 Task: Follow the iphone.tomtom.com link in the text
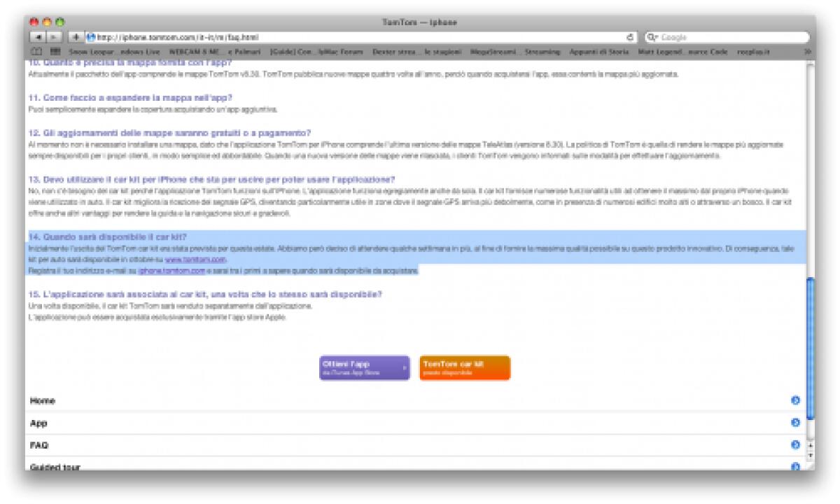pos(171,270)
